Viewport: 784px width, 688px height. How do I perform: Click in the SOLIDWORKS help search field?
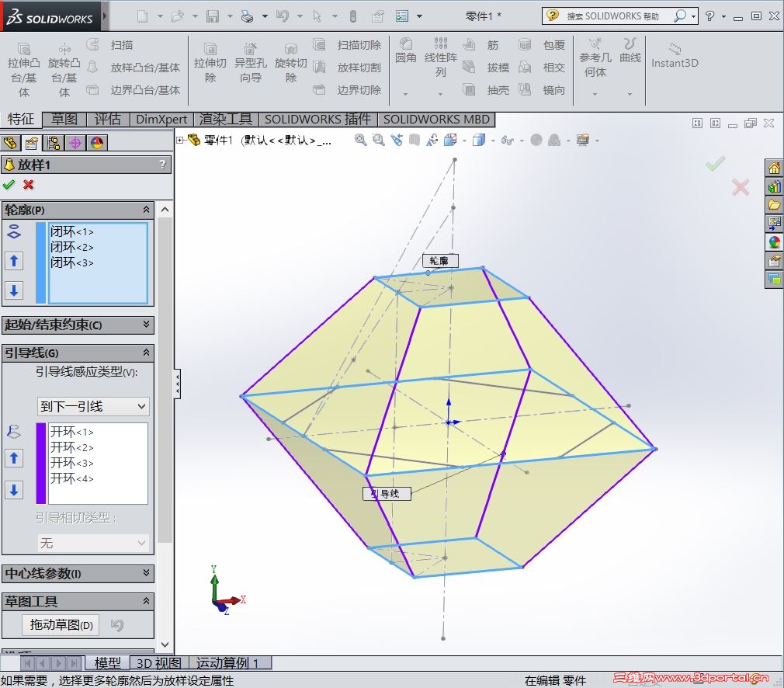tap(612, 16)
